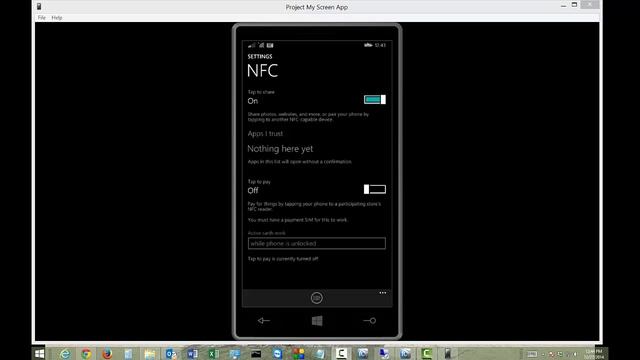Switch to Project My Screen phone taskbar icon
This screenshot has height=360, width=640.
[x=448, y=353]
